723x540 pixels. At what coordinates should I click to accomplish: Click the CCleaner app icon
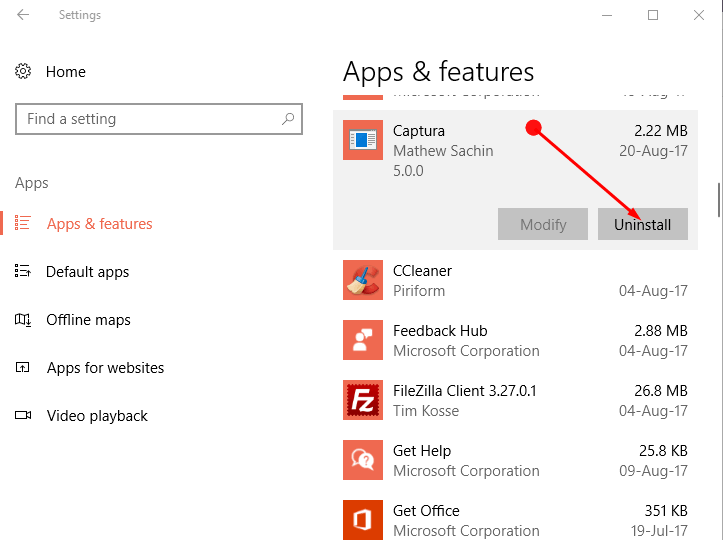click(x=363, y=280)
